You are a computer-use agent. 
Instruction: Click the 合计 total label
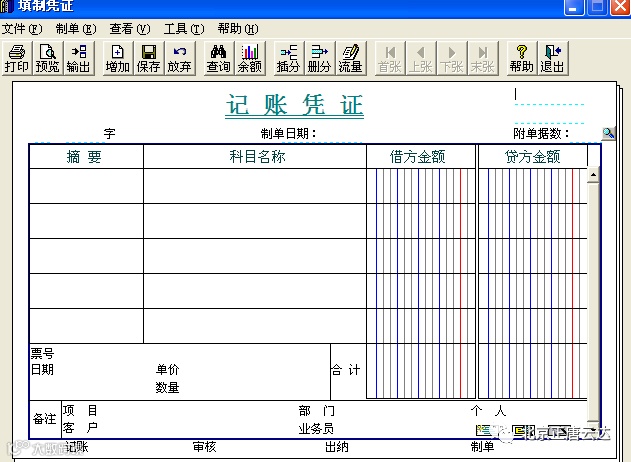(346, 370)
